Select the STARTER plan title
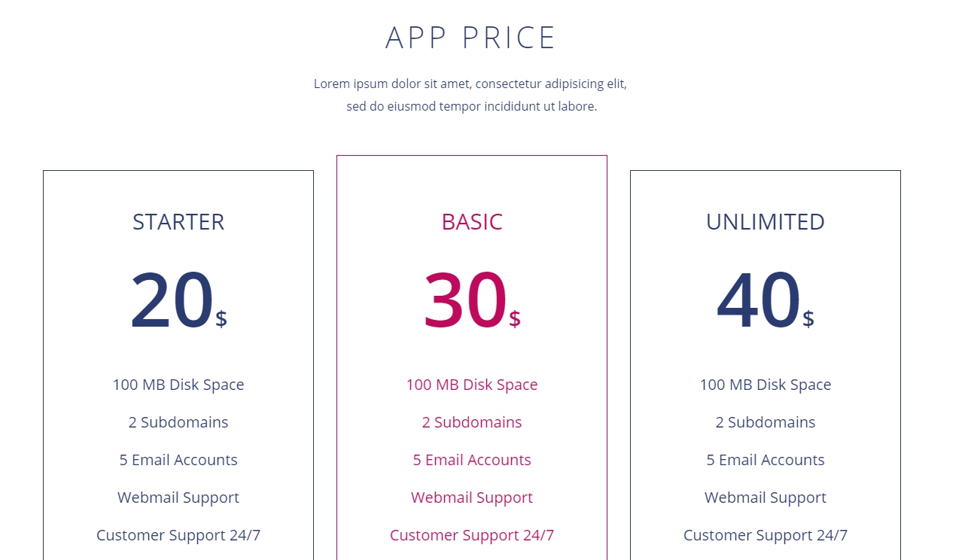Image resolution: width=962 pixels, height=560 pixels. tap(178, 222)
